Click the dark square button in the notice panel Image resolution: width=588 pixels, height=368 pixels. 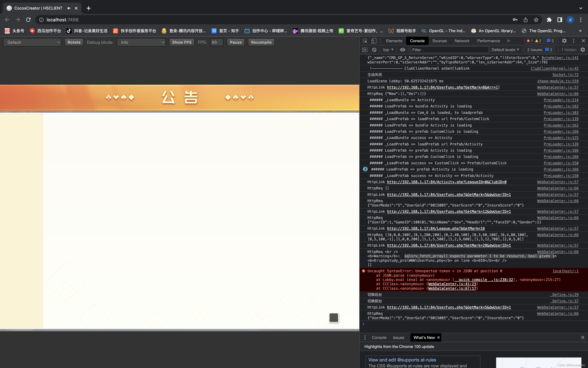coord(334,318)
